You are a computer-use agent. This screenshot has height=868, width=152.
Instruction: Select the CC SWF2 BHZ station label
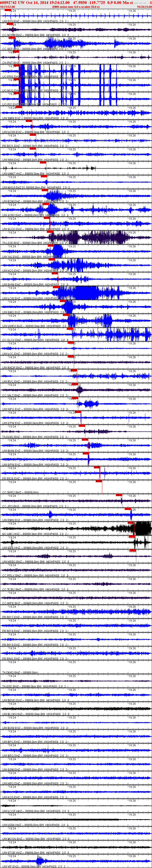20,492
